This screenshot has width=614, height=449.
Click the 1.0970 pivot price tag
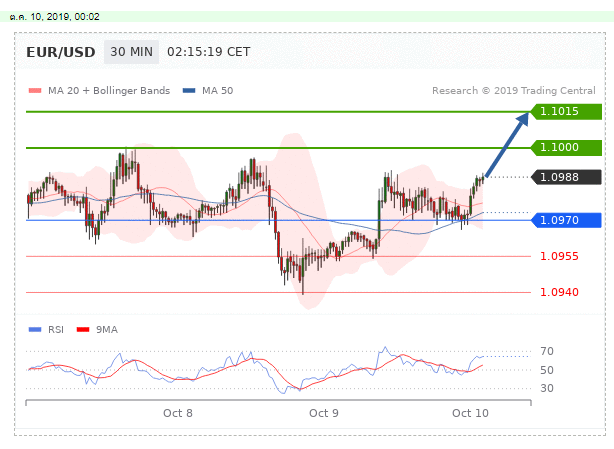pos(566,220)
